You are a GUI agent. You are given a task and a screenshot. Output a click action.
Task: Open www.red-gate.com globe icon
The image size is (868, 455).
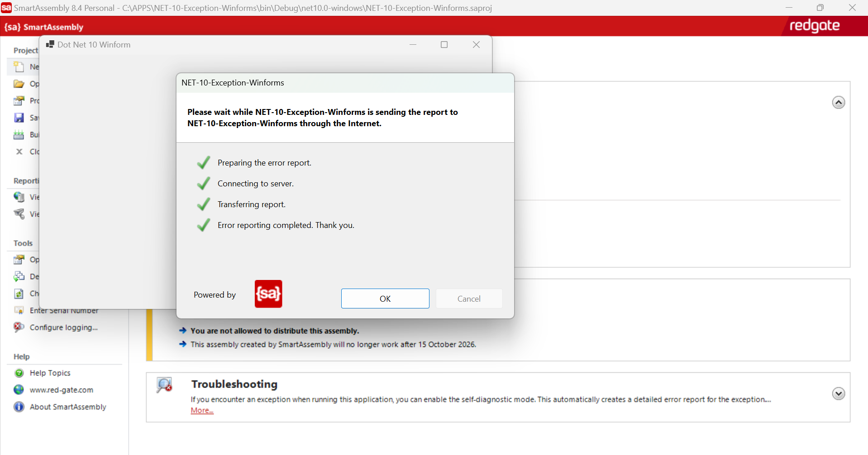[19, 390]
